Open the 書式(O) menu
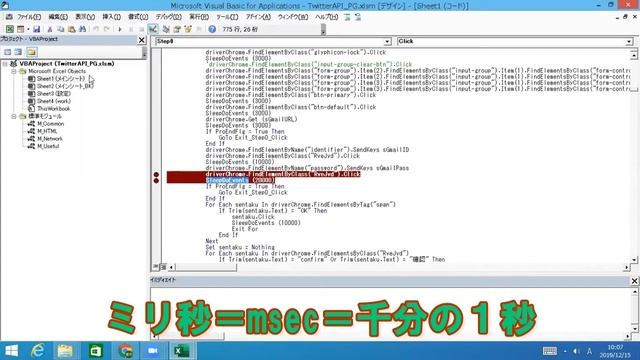 point(138,17)
